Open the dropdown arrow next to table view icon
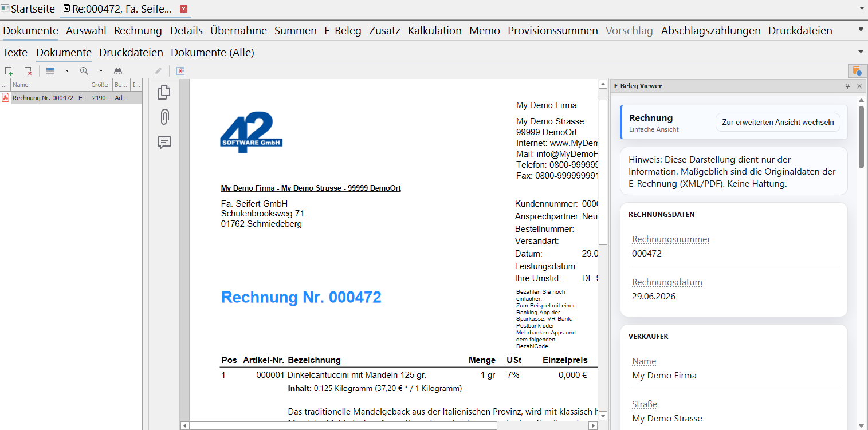Viewport: 868px width, 430px height. [67, 71]
